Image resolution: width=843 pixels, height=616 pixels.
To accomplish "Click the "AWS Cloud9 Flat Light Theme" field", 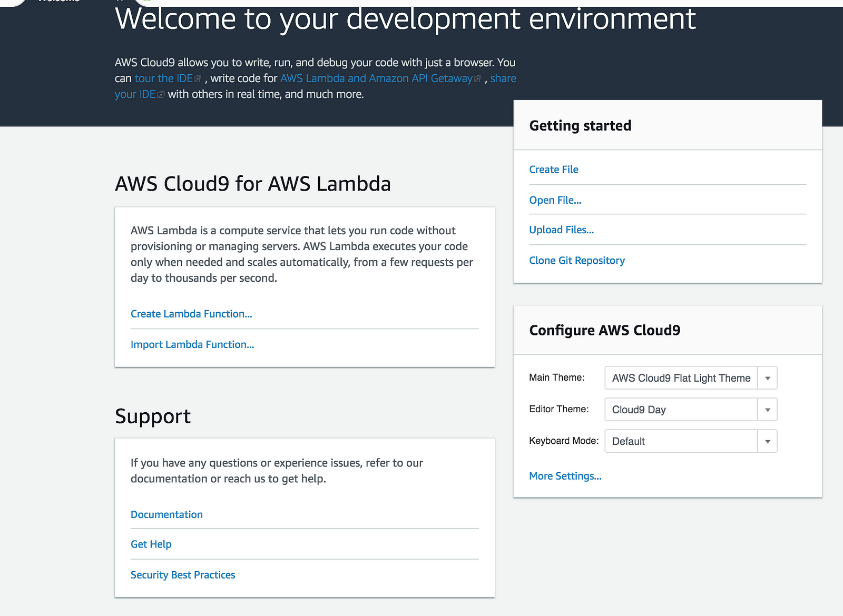I will coord(681,378).
